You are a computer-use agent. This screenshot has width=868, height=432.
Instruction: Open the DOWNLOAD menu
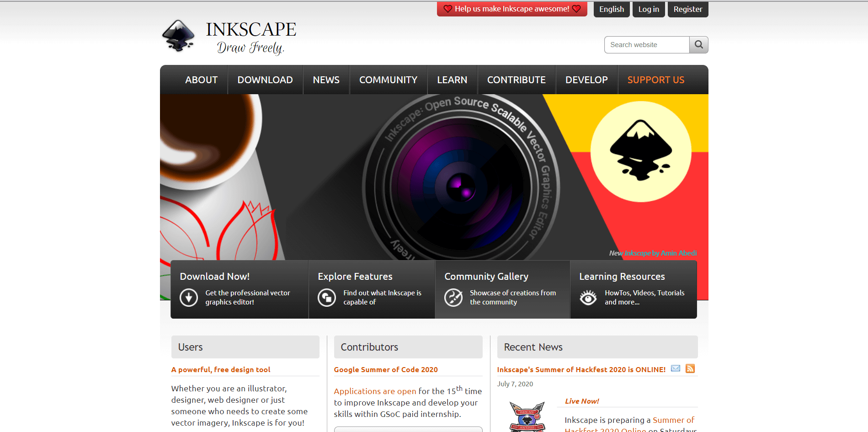point(265,80)
